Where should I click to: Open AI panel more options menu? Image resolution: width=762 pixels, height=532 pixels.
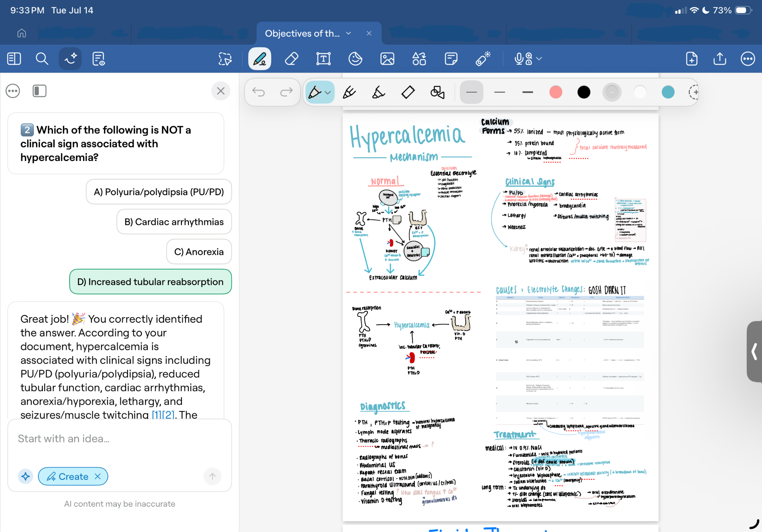pos(13,91)
